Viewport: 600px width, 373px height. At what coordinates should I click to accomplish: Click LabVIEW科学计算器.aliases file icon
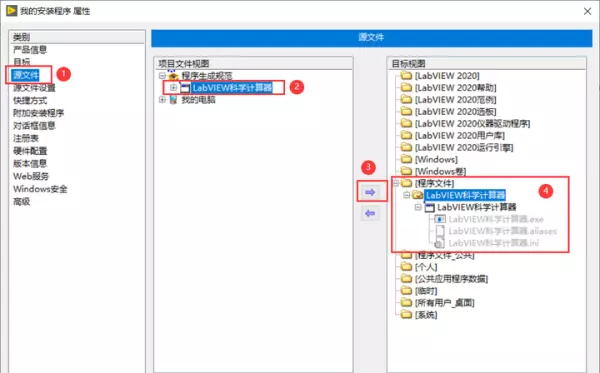(440, 231)
